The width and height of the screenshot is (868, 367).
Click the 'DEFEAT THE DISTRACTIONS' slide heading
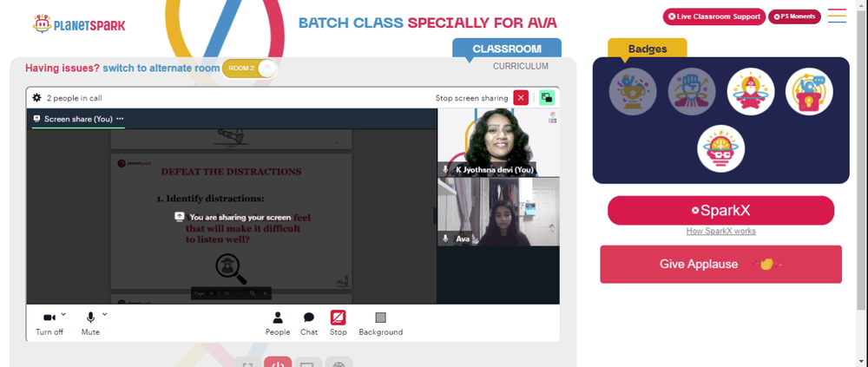tap(232, 172)
